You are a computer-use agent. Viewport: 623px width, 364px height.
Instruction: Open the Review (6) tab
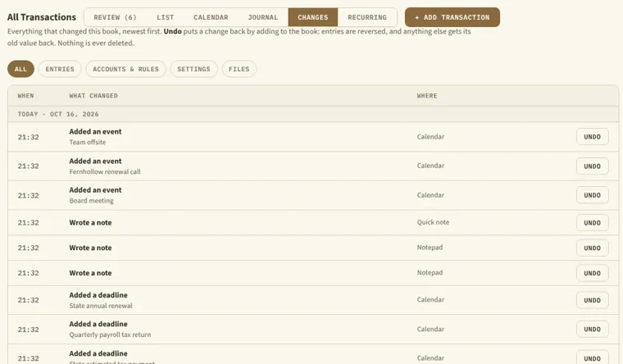click(116, 17)
